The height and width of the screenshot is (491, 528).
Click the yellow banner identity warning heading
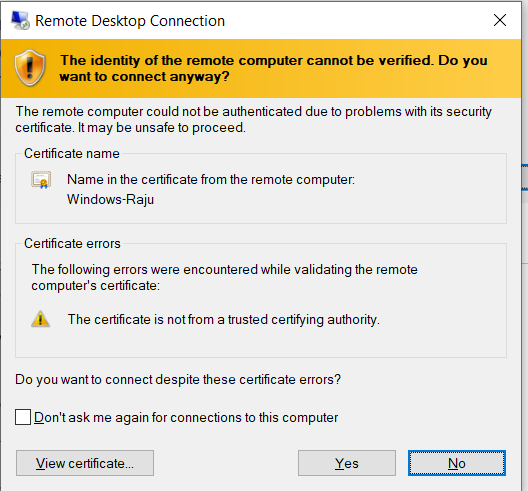click(x=273, y=68)
